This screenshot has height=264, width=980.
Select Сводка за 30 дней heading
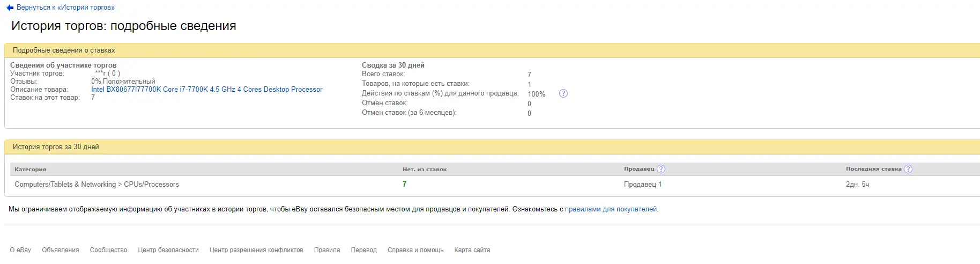[393, 65]
